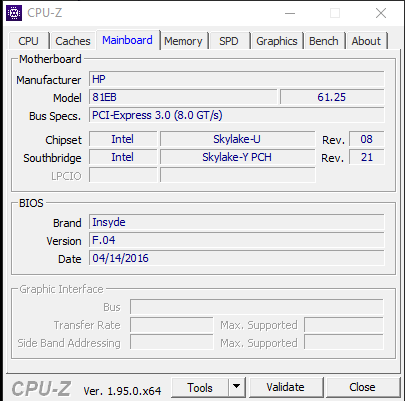
Task: Click the Skylake-Y PCH field
Action: click(x=237, y=157)
